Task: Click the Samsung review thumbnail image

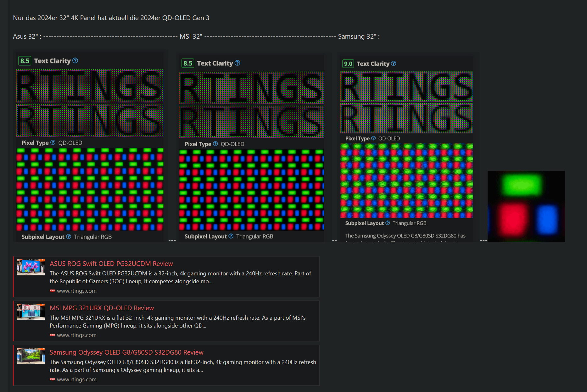Action: tap(31, 356)
